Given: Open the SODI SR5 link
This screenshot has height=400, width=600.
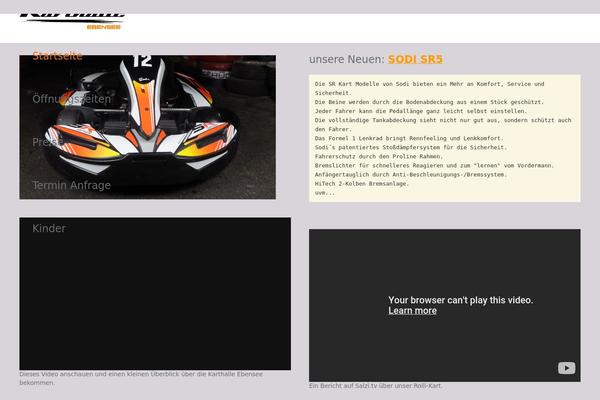Looking at the screenshot, I should click(x=415, y=59).
